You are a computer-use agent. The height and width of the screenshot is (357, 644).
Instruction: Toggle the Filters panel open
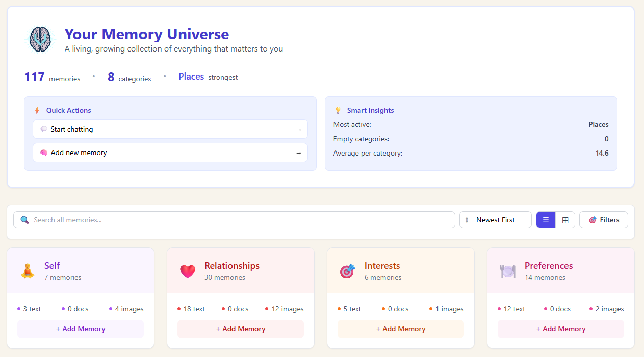tap(603, 219)
